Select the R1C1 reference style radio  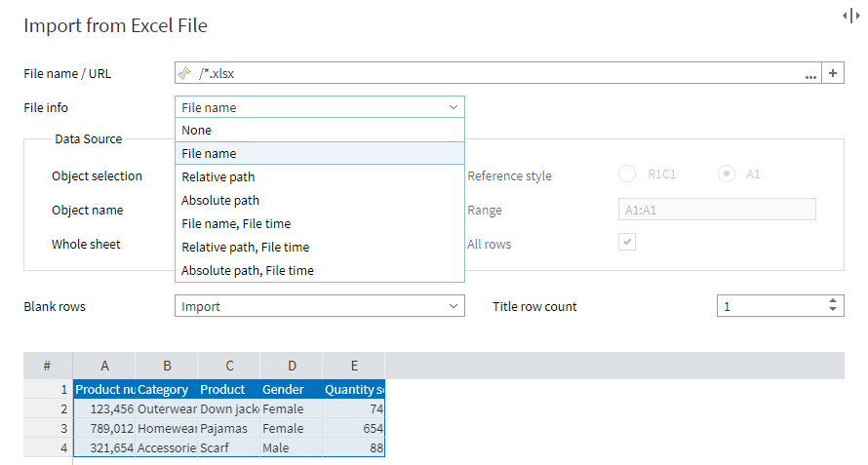tap(627, 174)
